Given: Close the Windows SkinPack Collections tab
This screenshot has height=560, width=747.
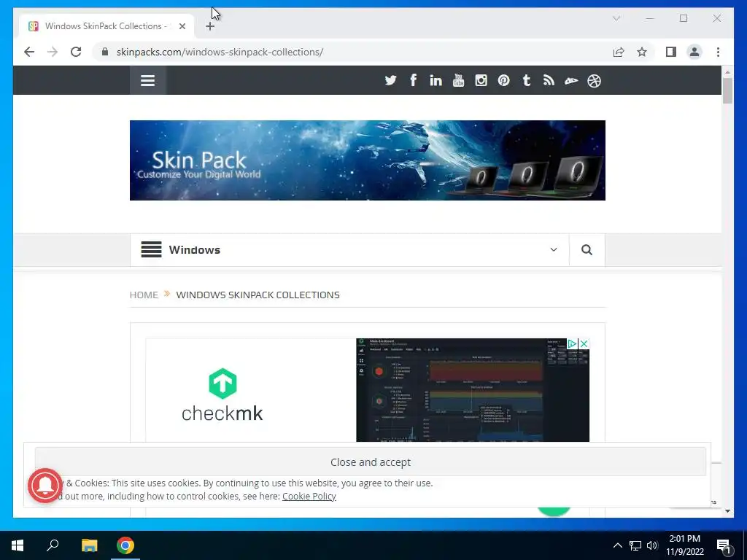Looking at the screenshot, I should 182,26.
